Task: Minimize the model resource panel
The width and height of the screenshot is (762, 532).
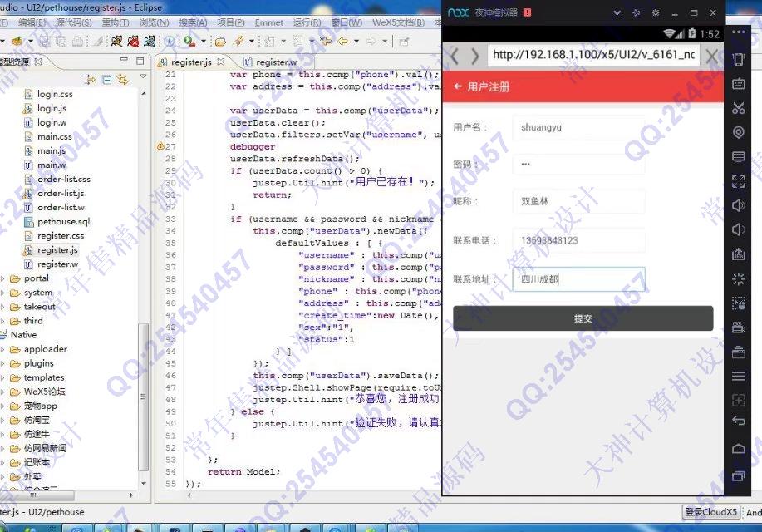Action: 125,60
